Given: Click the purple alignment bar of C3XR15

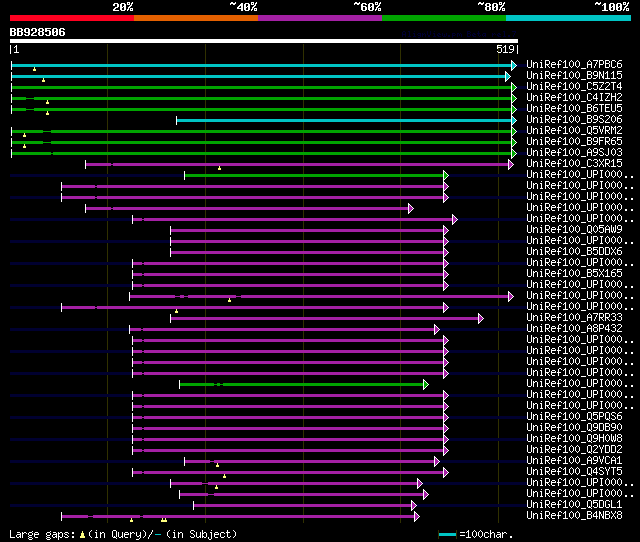Looking at the screenshot, I should coord(297,164).
